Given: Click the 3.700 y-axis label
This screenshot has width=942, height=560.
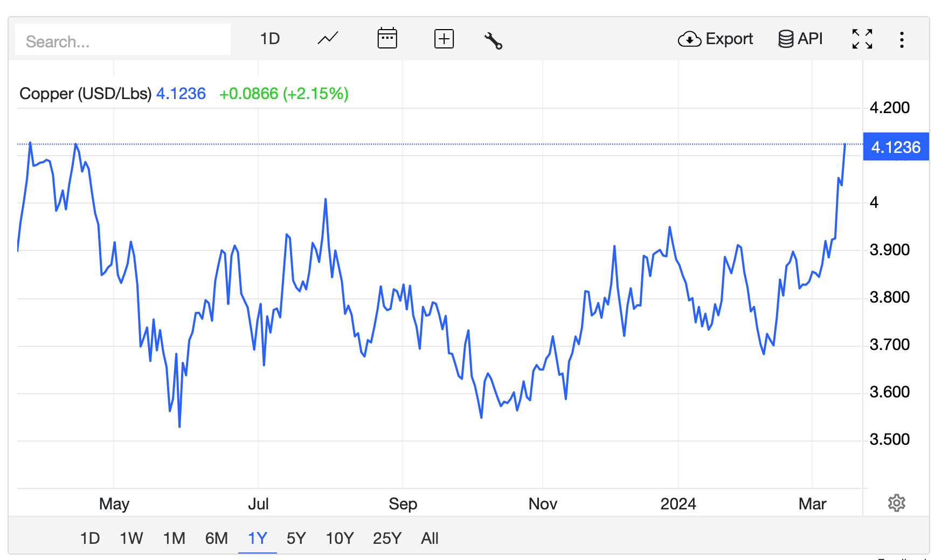Looking at the screenshot, I should (890, 345).
